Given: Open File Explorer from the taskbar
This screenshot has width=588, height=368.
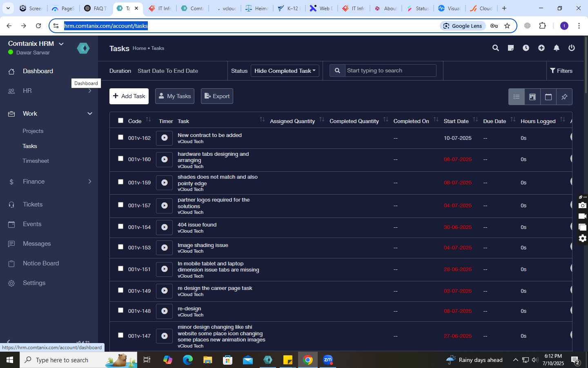Looking at the screenshot, I should click(208, 360).
